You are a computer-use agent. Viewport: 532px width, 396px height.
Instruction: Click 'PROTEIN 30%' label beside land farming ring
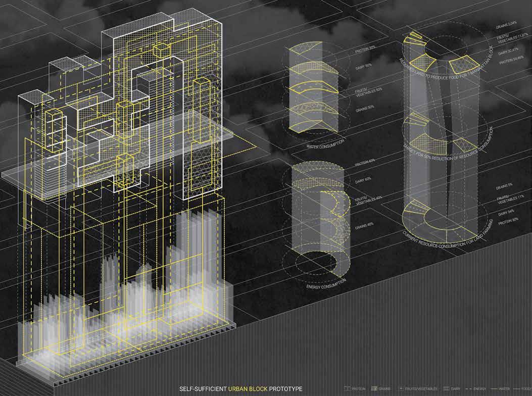click(509, 221)
